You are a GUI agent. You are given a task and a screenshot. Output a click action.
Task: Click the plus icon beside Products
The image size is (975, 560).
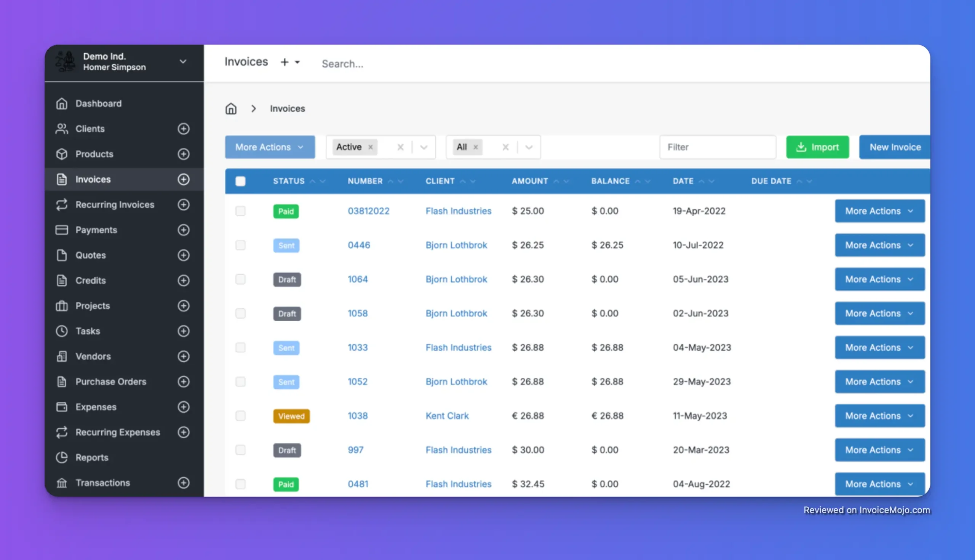pyautogui.click(x=184, y=154)
